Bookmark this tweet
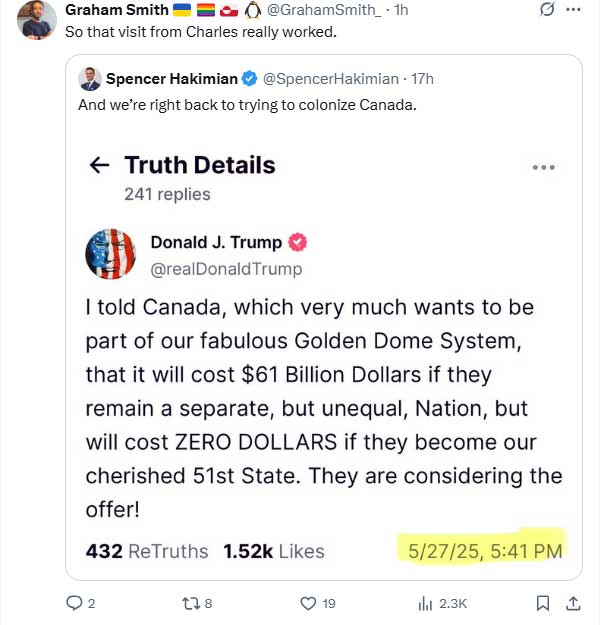 pos(542,602)
